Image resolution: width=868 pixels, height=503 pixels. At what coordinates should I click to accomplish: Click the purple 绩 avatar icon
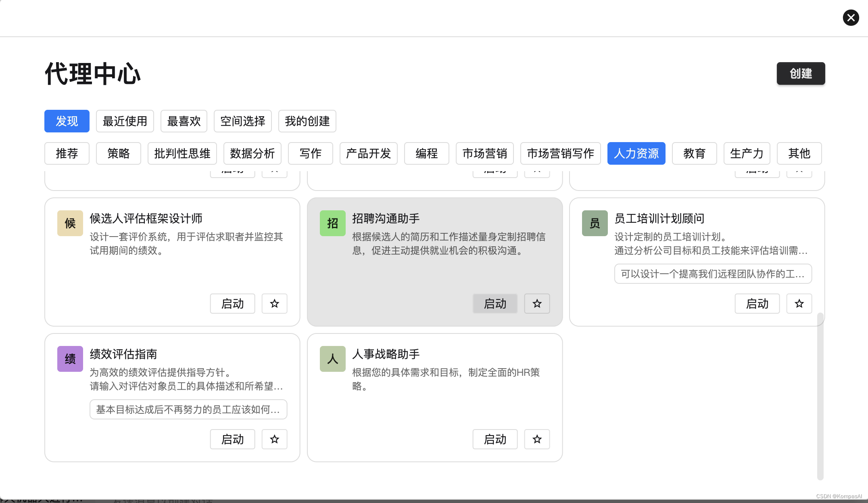click(70, 359)
